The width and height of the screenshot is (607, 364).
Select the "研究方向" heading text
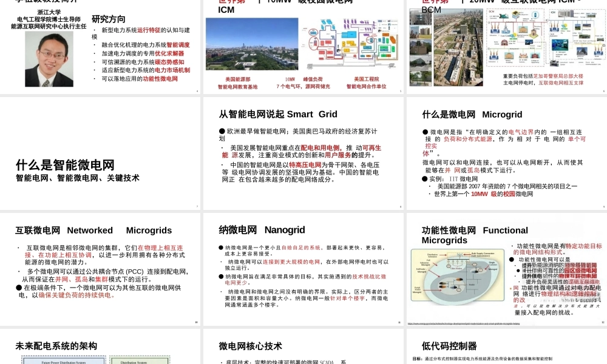coord(107,17)
